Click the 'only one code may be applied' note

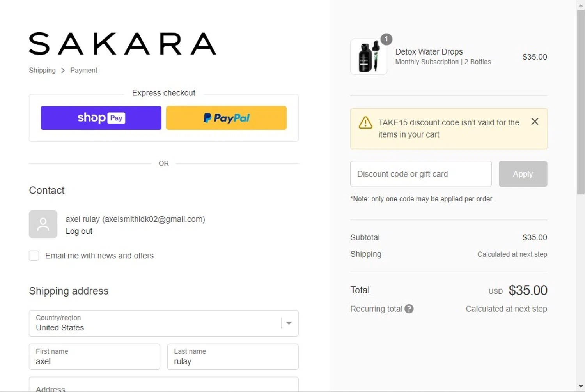point(422,199)
